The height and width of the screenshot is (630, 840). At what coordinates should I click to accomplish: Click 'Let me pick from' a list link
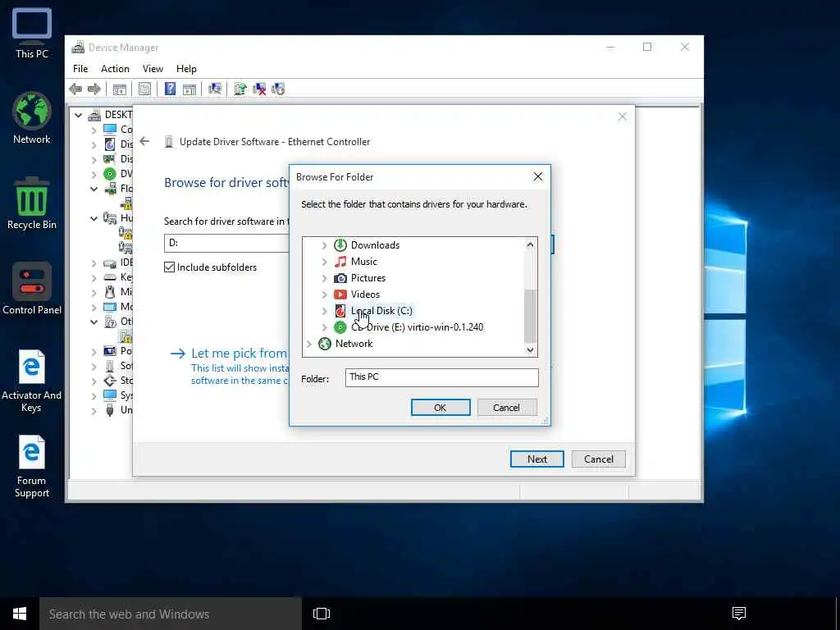239,353
